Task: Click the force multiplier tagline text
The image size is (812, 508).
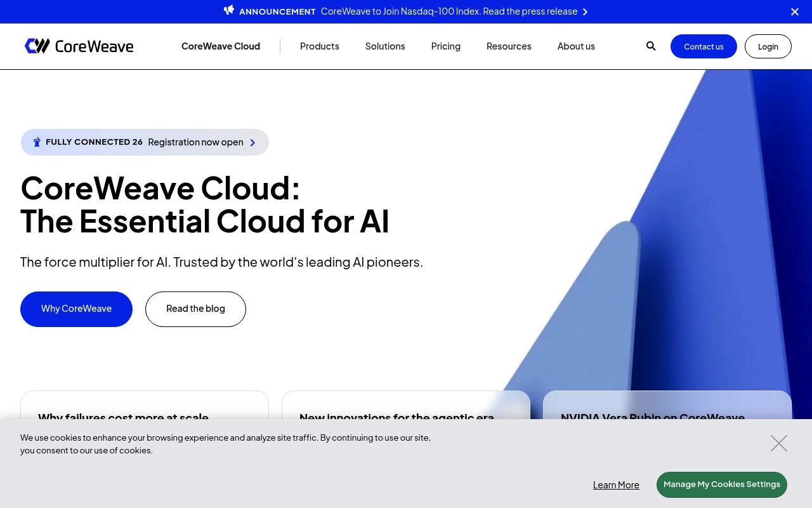Action: point(221,262)
